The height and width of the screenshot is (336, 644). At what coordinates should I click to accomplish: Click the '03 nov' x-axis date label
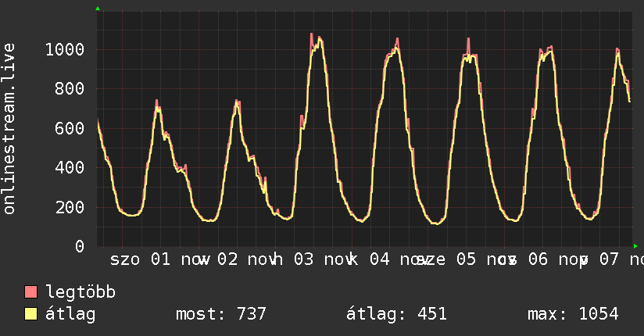coord(324,259)
